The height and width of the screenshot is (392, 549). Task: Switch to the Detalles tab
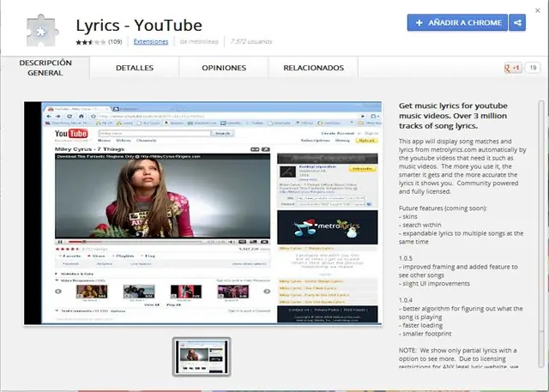135,68
